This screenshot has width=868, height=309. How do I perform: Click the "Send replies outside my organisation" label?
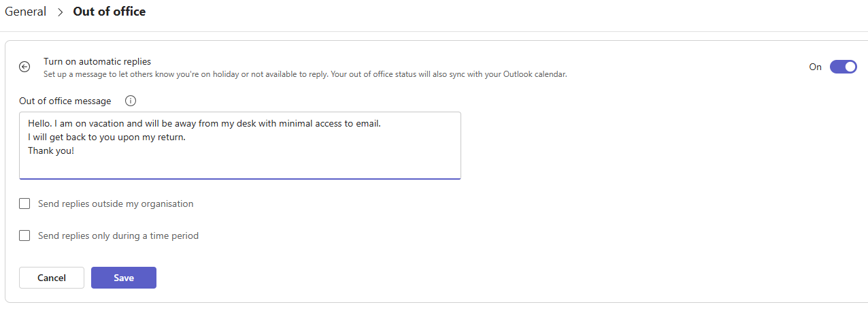tap(116, 204)
